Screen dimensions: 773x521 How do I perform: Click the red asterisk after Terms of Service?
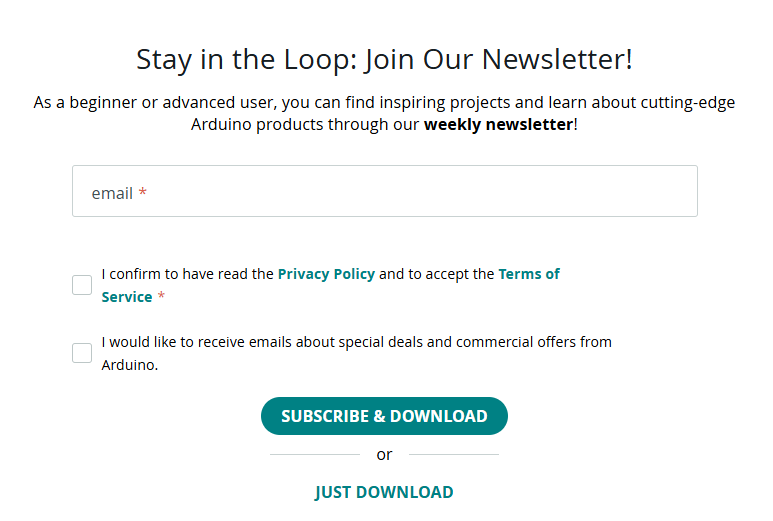point(161,297)
